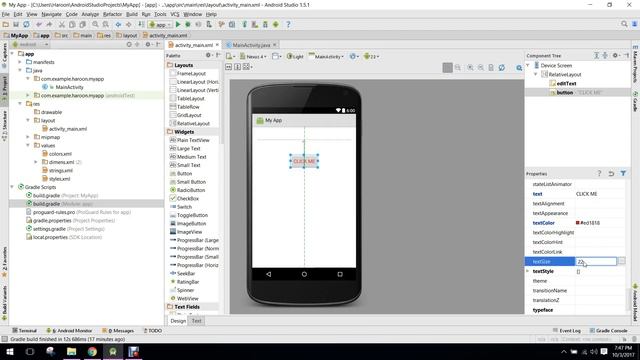
Task: Click the textColor red swatch value
Action: pos(578,223)
